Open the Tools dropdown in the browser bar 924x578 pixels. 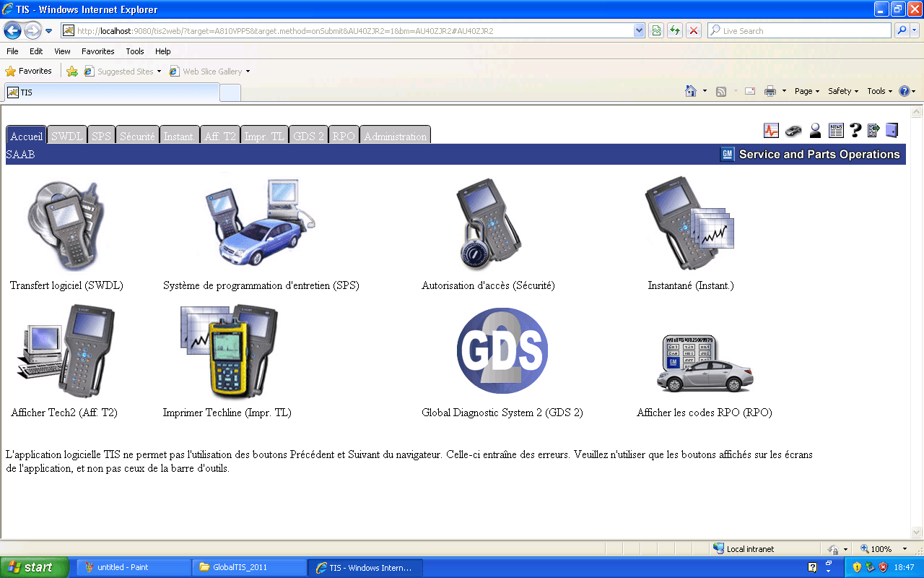[x=879, y=91]
